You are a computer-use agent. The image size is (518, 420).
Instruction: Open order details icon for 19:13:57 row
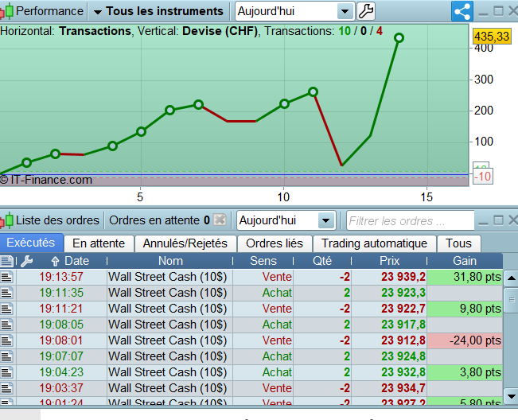[x=7, y=277]
